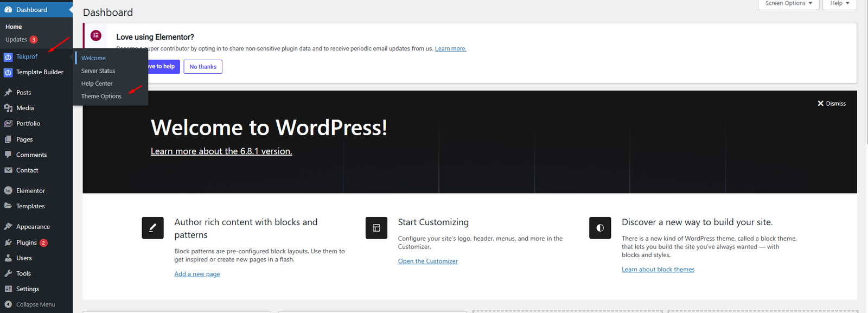868x313 pixels.
Task: Open Server Status in Tekprof submenu
Action: (x=98, y=71)
